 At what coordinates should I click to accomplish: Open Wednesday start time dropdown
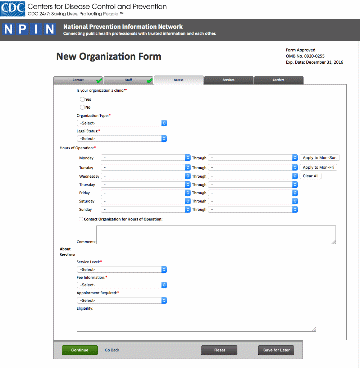pyautogui.click(x=146, y=176)
